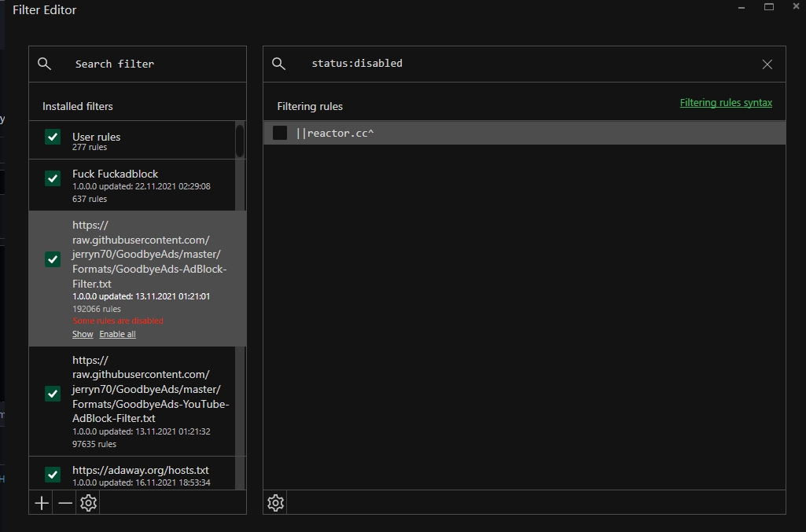This screenshot has height=532, width=806.
Task: Clear the status:disabled search with the X icon
Action: coord(767,64)
